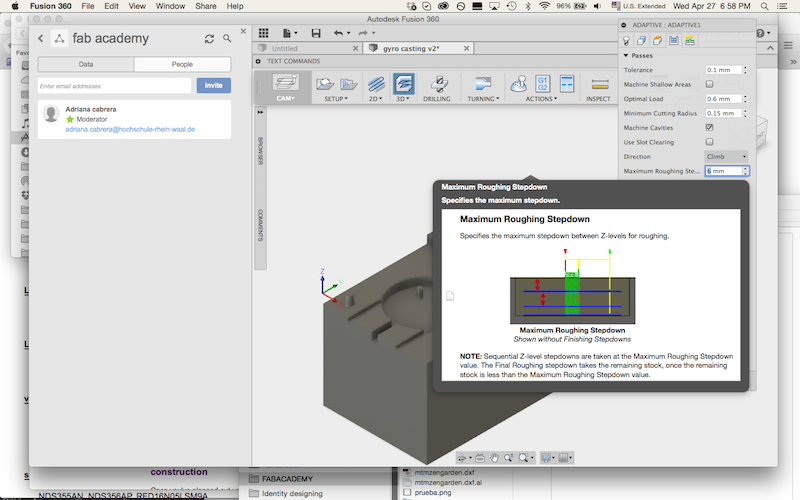Open the SETUP dropdown menu

pos(336,99)
